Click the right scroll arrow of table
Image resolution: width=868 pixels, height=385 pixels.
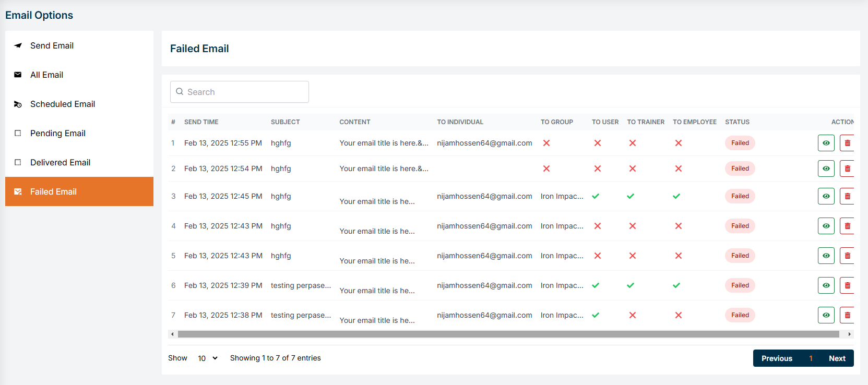(849, 334)
